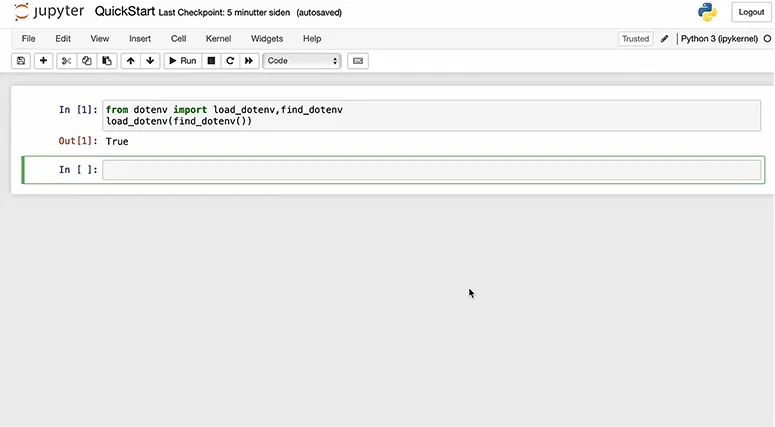Cut selected cells with scissors icon
This screenshot has height=427, width=775.
click(x=66, y=61)
